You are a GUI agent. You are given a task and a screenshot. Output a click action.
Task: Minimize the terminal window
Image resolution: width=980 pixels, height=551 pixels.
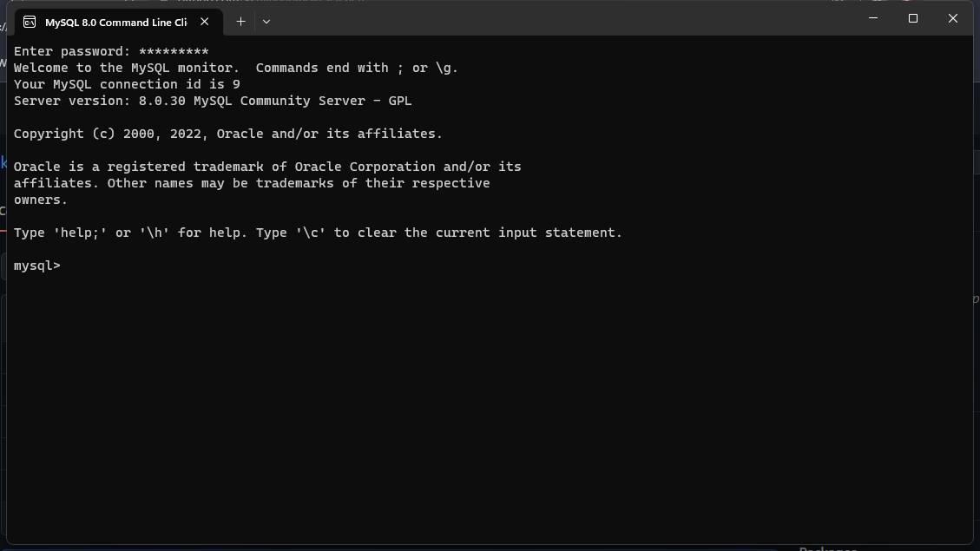(x=872, y=17)
